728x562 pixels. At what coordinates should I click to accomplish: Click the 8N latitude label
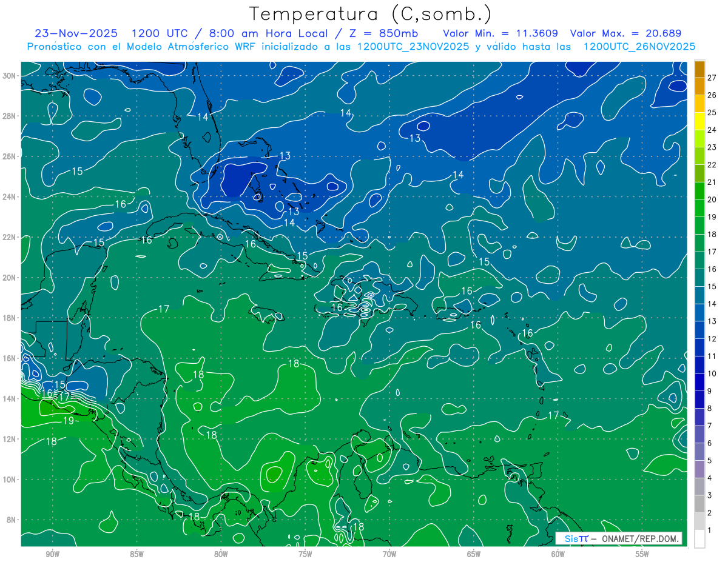pos(12,520)
